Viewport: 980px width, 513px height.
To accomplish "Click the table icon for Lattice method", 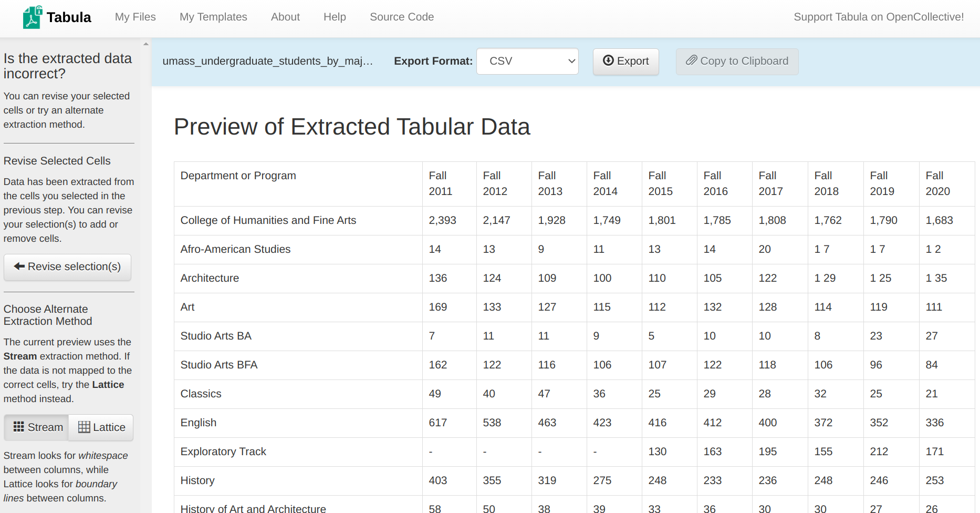I will pyautogui.click(x=84, y=427).
